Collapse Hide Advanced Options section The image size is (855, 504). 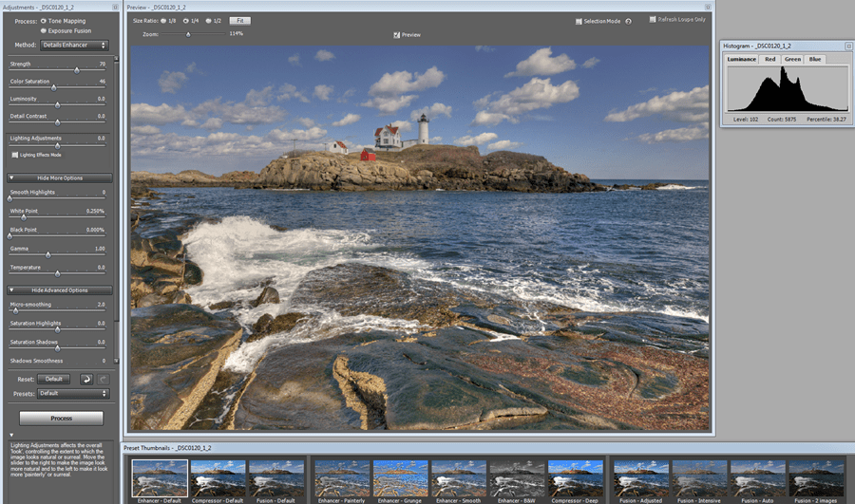tap(60, 290)
